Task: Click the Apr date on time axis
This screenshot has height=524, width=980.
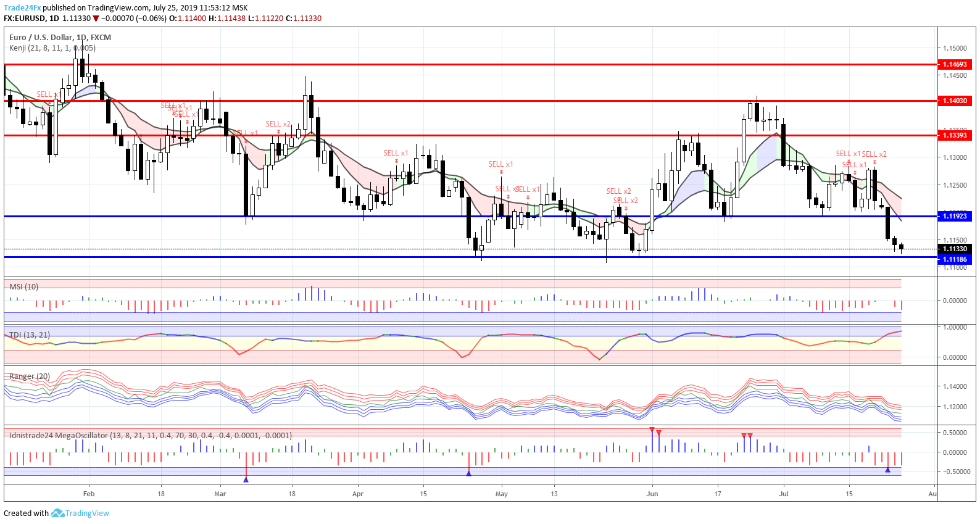Action: point(358,494)
